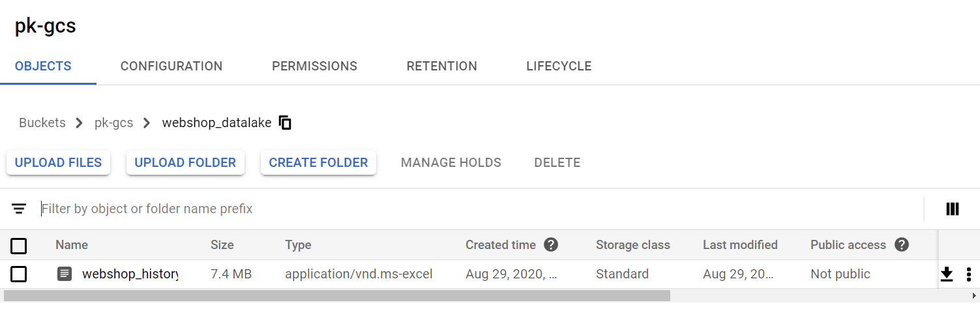Click the horizontal scrollbar thumb
The height and width of the screenshot is (309, 980).
(336, 296)
